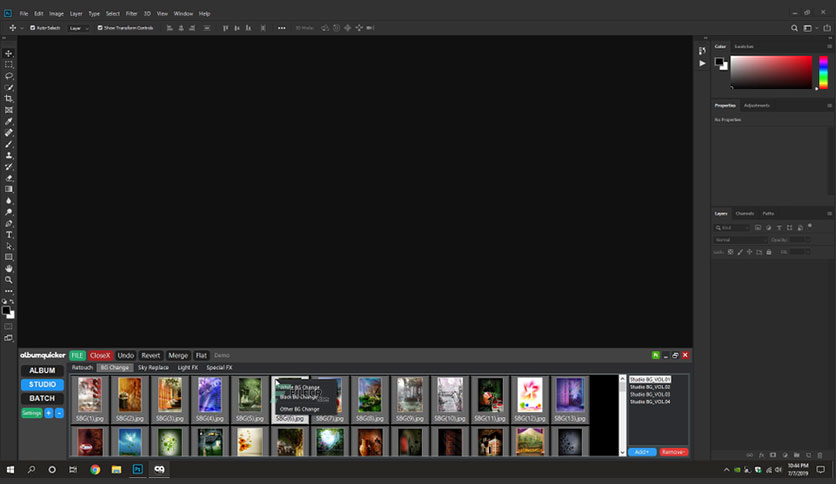Click the red CloseX button

[x=100, y=355]
